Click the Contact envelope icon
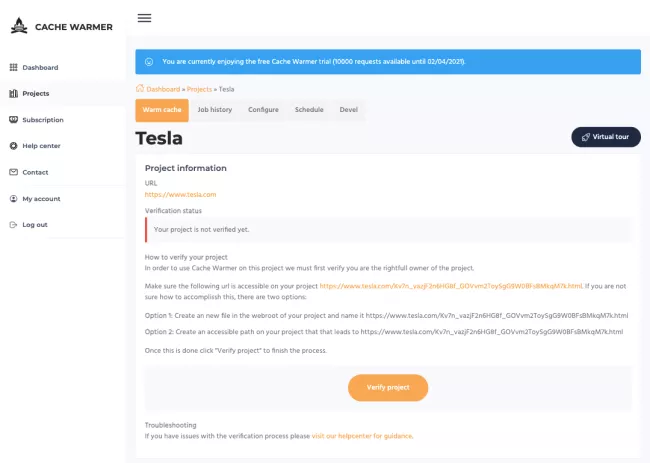Viewport: 650px width, 463px height. (x=13, y=172)
